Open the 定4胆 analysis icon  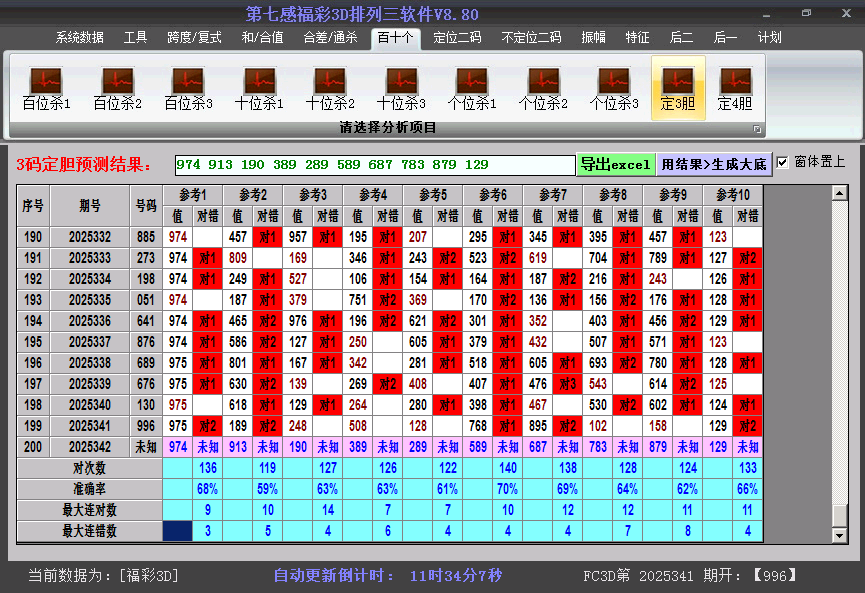click(735, 88)
